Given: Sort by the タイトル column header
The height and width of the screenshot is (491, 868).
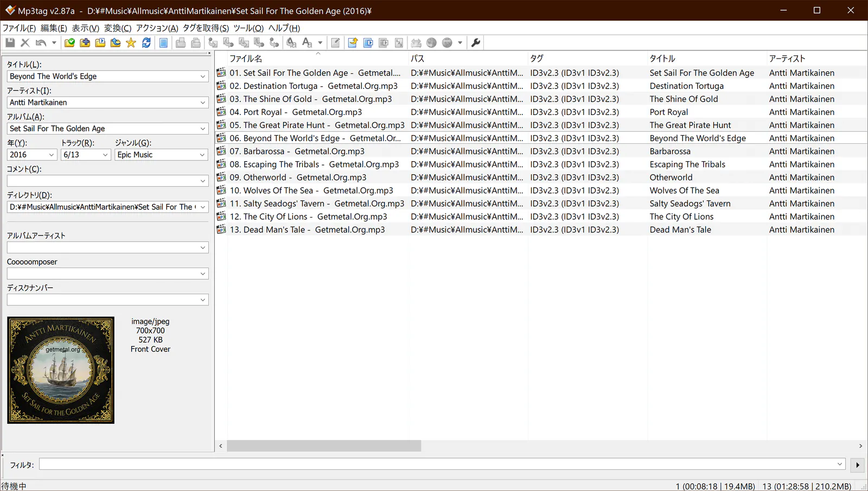Looking at the screenshot, I should (x=707, y=59).
